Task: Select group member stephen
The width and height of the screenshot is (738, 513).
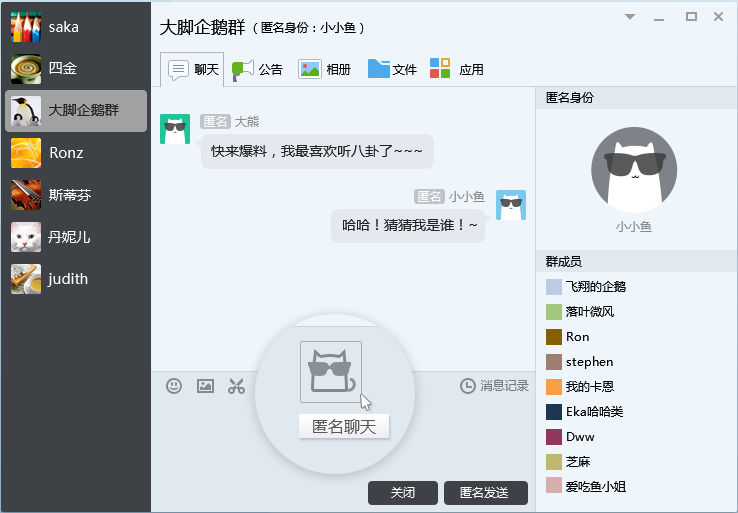Action: click(589, 362)
